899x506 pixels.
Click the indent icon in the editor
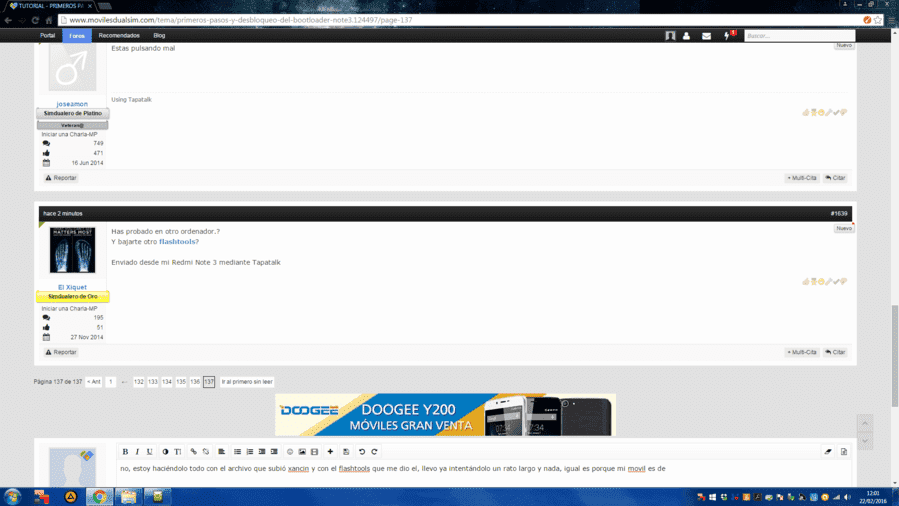pyautogui.click(x=274, y=452)
